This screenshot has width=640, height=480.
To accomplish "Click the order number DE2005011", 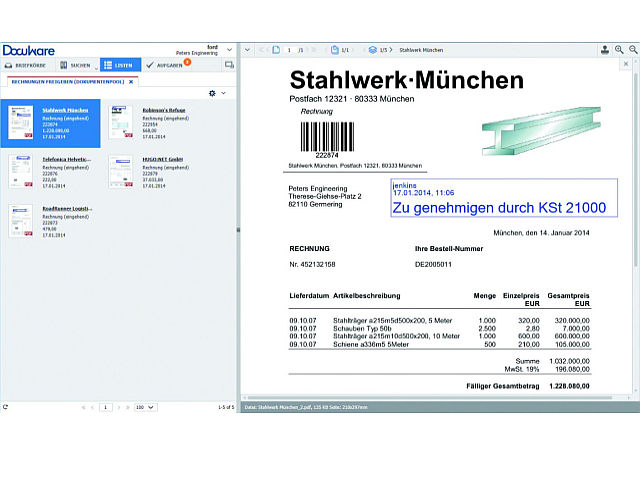I will point(433,264).
